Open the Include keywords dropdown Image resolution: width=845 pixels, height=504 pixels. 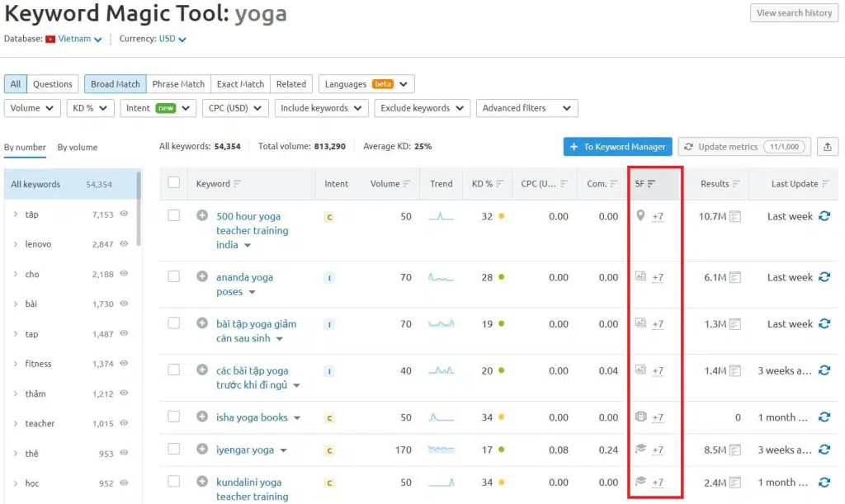[321, 108]
